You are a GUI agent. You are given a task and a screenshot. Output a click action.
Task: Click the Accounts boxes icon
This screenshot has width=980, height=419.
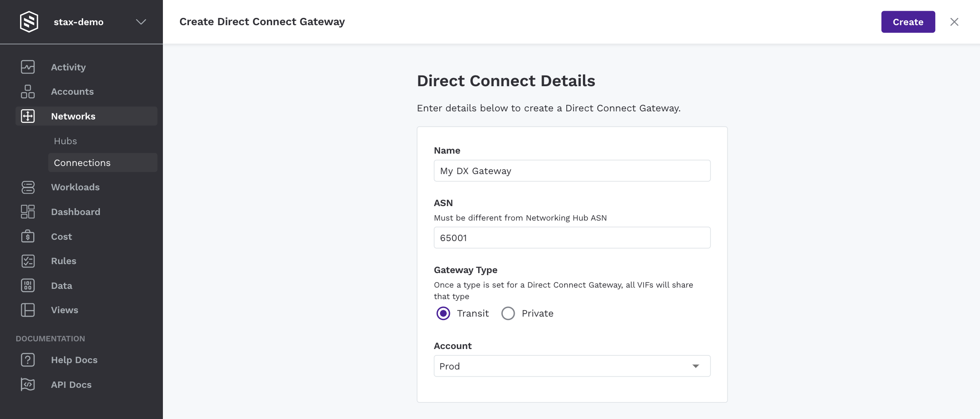28,91
